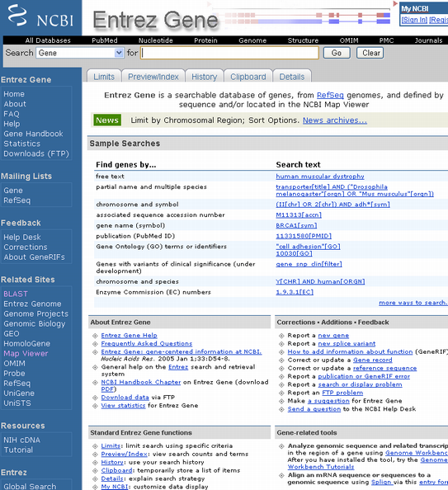Run sample search human muscular dystrophy
The width and height of the screenshot is (448, 490).
point(320,177)
